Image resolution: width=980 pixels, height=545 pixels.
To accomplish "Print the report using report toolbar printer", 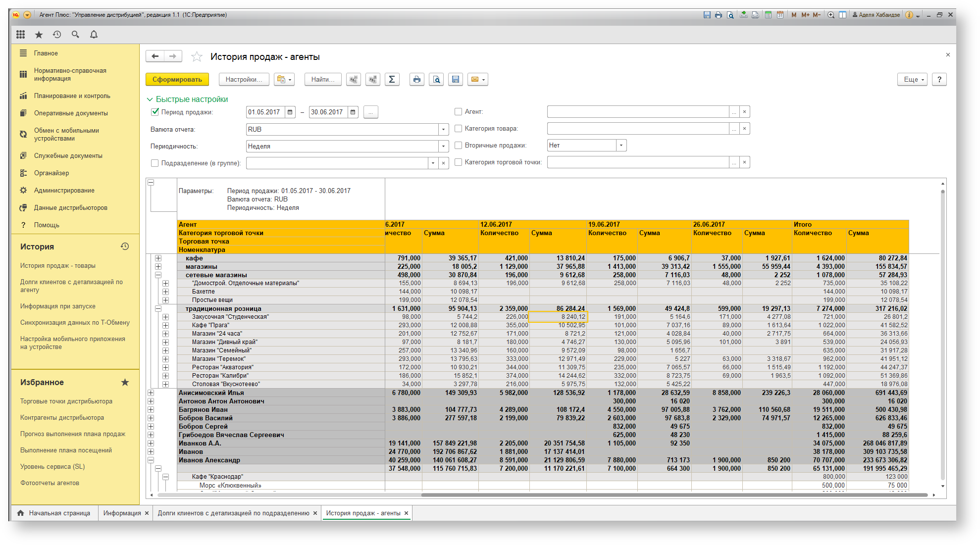I will point(417,79).
